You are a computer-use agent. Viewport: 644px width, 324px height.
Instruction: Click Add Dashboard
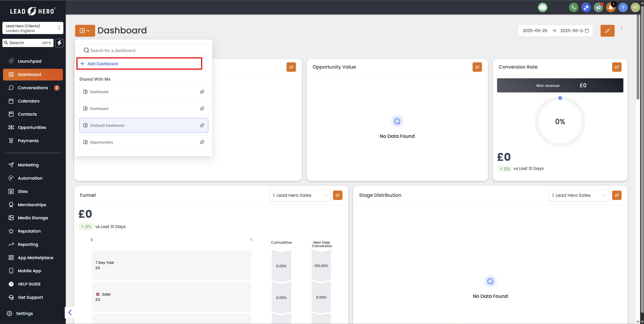click(x=102, y=64)
